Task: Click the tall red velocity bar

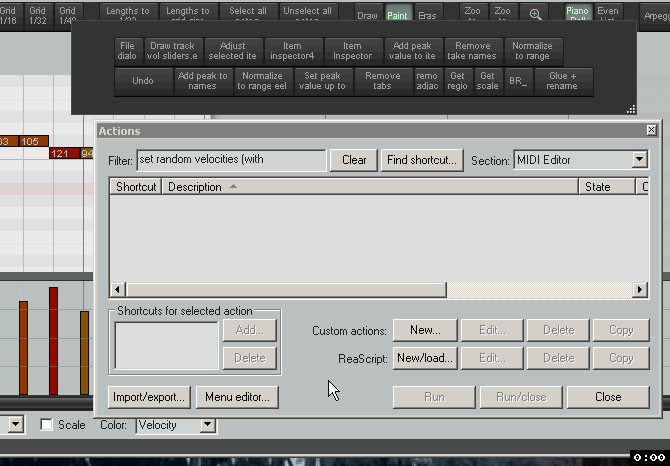Action: point(53,341)
